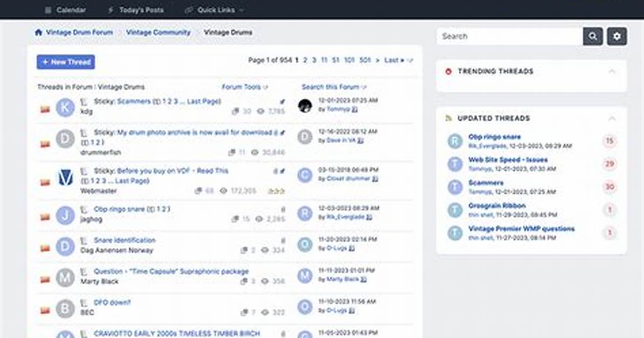Image resolution: width=644 pixels, height=338 pixels.
Task: Open last poster Tommyp's profile link
Action: point(339,109)
